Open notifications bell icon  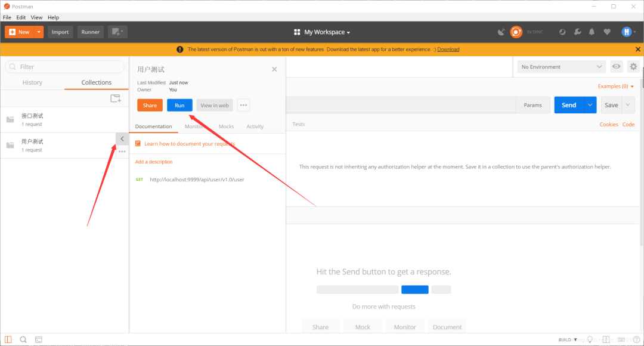click(592, 32)
